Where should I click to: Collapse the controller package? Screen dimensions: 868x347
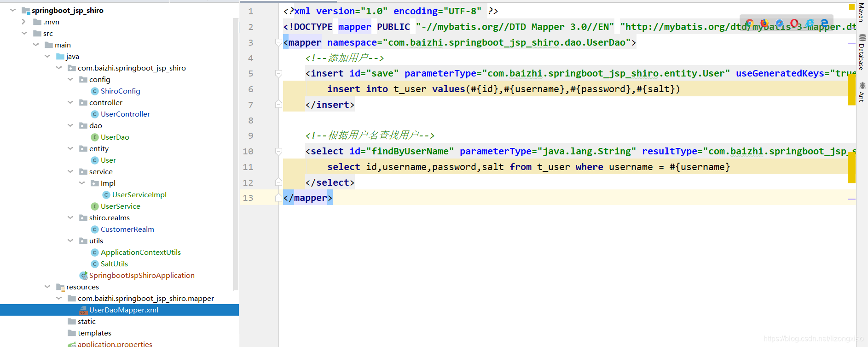(x=70, y=102)
